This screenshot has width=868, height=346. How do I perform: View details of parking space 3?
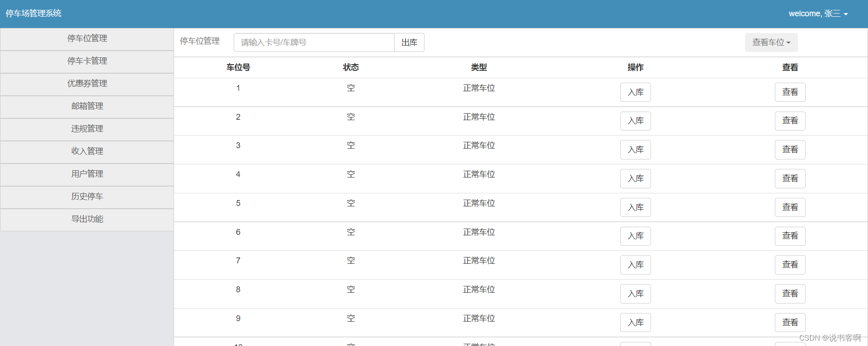(790, 150)
